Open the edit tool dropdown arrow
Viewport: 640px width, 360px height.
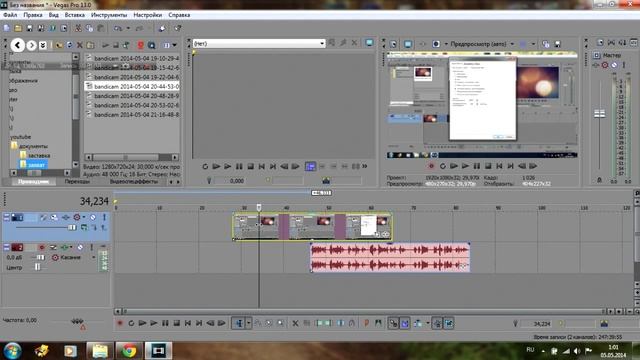pos(249,323)
